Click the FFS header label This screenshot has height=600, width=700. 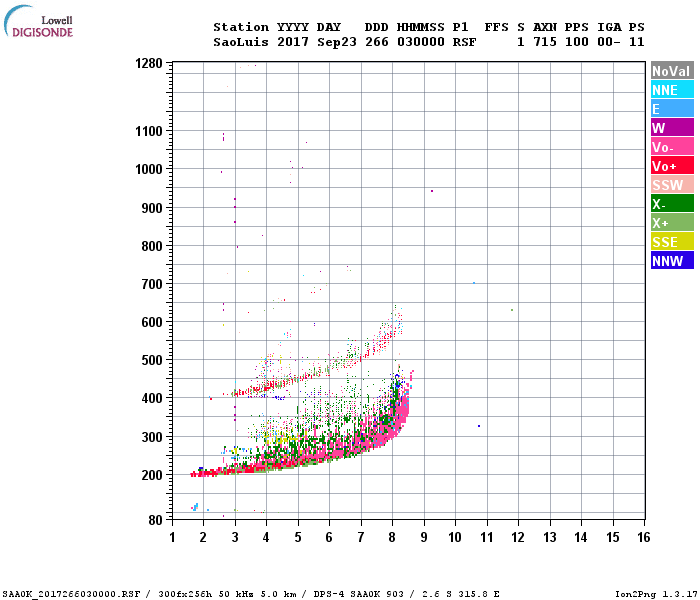tap(496, 27)
